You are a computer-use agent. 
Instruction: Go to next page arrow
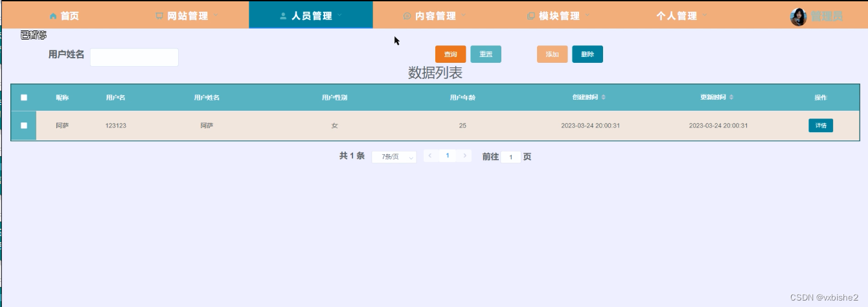tap(464, 156)
